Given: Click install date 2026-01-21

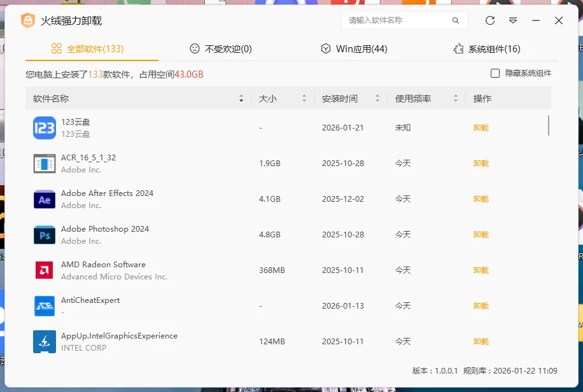Looking at the screenshot, I should point(343,127).
